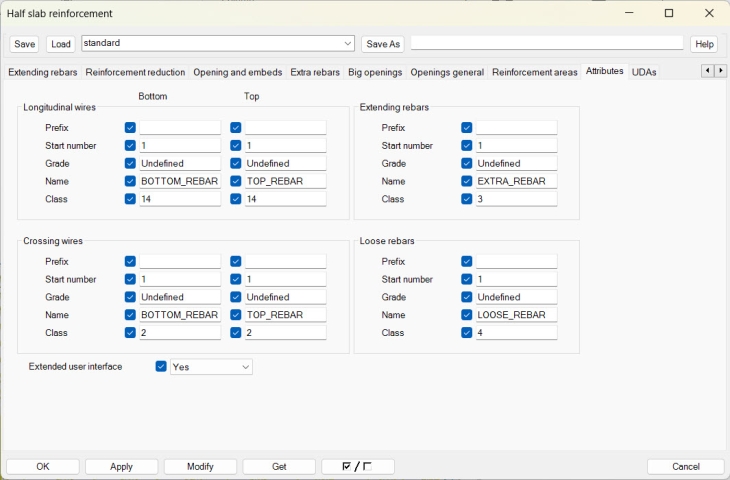Toggle Extending rebars Name checkbox
This screenshot has height=480, width=730.
(466, 181)
